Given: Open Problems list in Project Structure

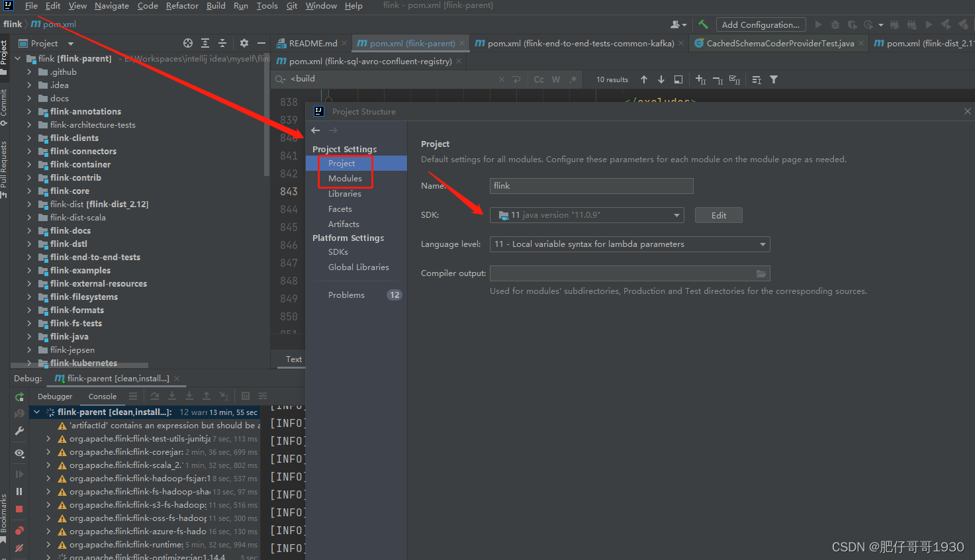Looking at the screenshot, I should (346, 295).
